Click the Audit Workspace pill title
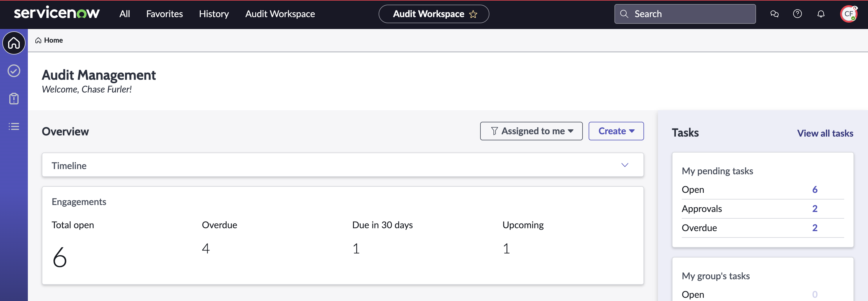Screen dimensions: 868x301 (428, 14)
